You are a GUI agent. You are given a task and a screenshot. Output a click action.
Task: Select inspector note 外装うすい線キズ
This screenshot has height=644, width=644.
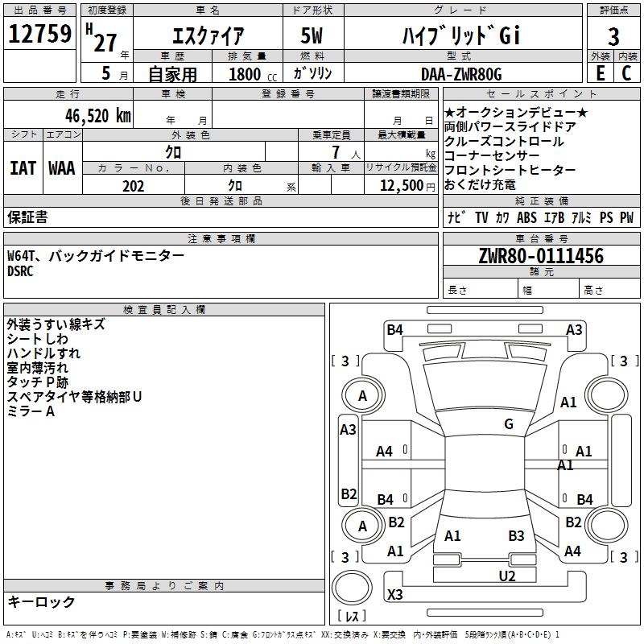pyautogui.click(x=56, y=324)
